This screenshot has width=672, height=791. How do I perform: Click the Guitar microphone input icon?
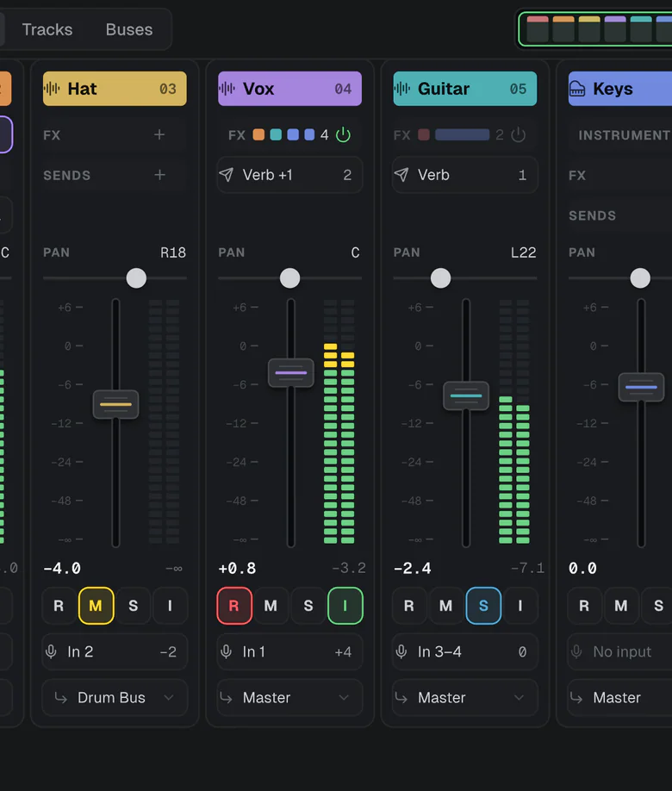401,651
